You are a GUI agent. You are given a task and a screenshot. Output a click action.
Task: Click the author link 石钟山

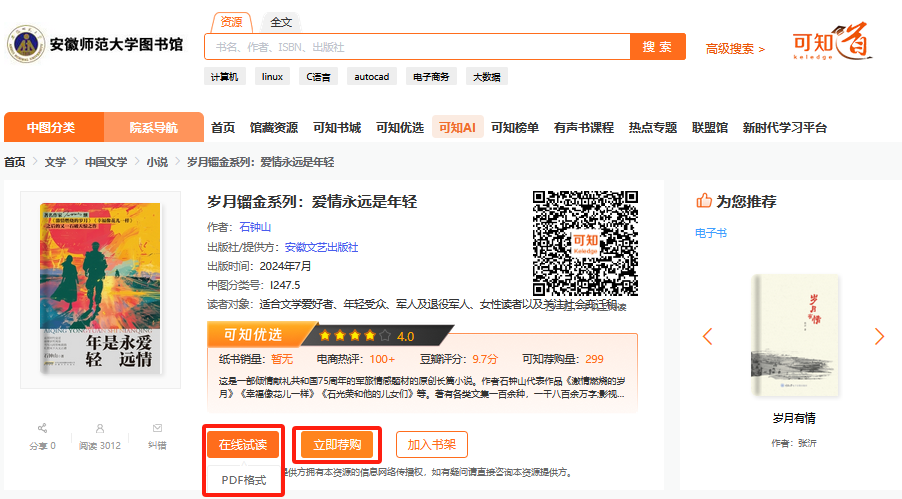[253, 227]
